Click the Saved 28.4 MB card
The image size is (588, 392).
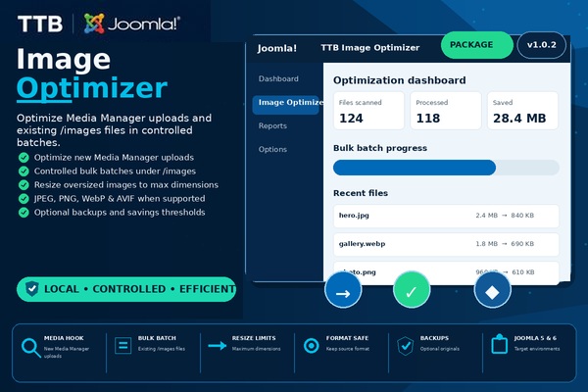point(522,111)
